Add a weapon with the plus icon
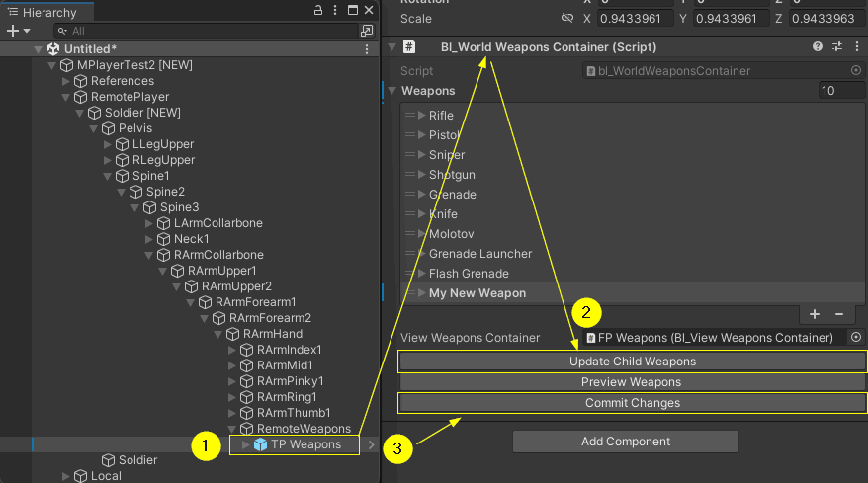This screenshot has width=868, height=483. pos(815,314)
